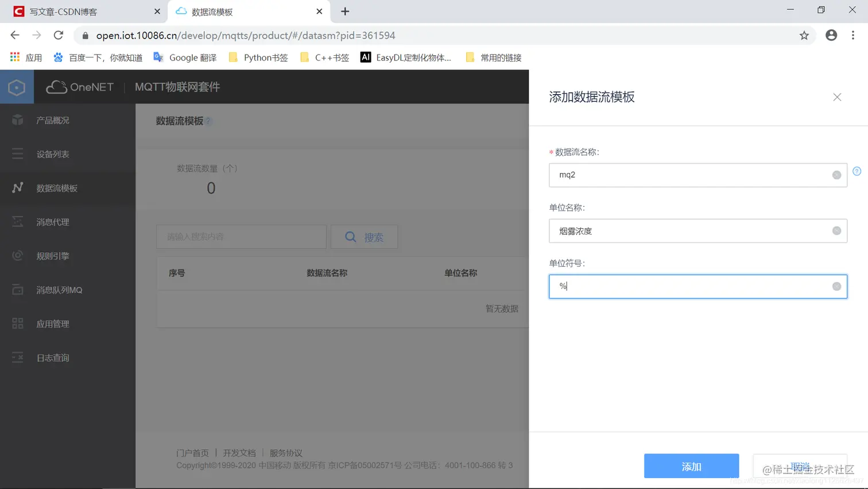Click the blue 添加 button
The width and height of the screenshot is (868, 489).
691,466
